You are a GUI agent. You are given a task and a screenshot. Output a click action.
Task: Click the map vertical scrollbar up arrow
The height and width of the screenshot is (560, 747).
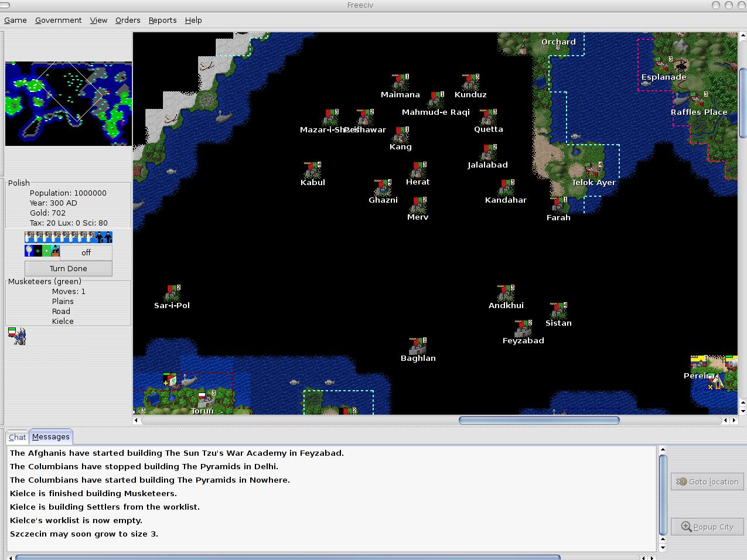(743, 36)
